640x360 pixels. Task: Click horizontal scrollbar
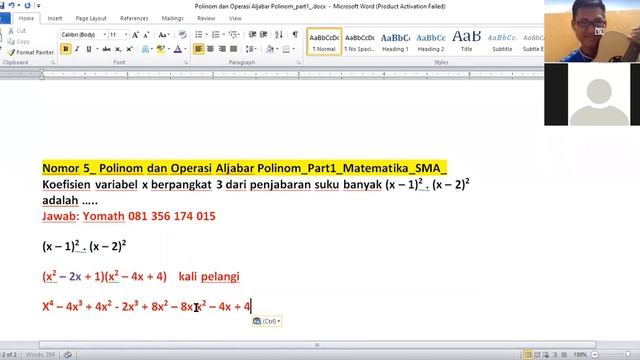coord(317,345)
